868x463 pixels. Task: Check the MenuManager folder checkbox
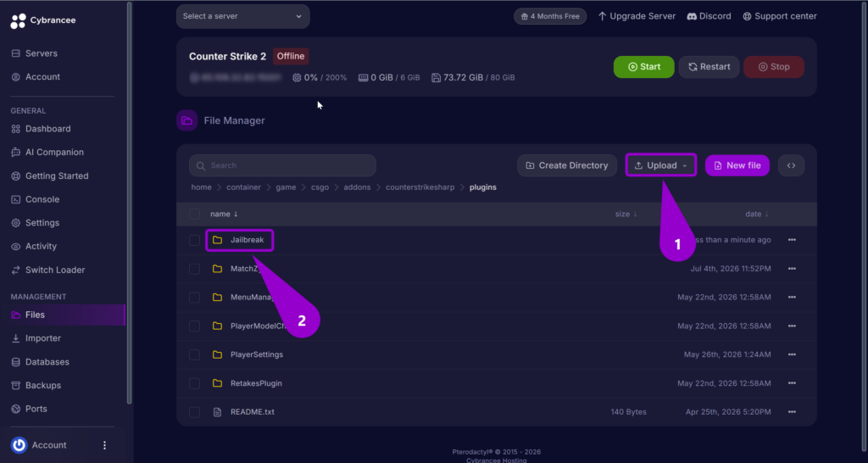tap(194, 298)
